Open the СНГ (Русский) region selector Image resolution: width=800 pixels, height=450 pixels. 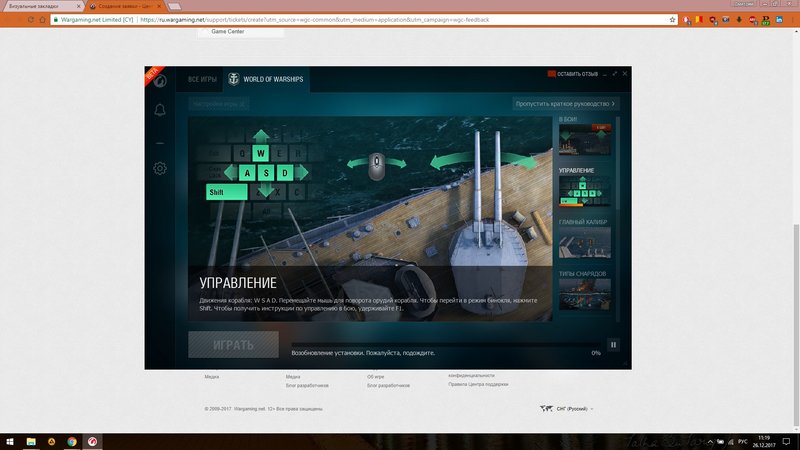click(x=566, y=409)
